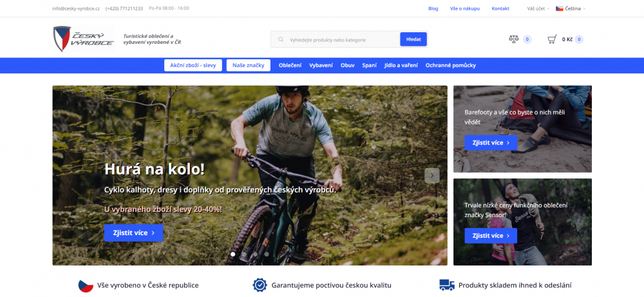The height and width of the screenshot is (297, 644).
Task: Click the Czech flag language icon
Action: pyautogui.click(x=560, y=8)
